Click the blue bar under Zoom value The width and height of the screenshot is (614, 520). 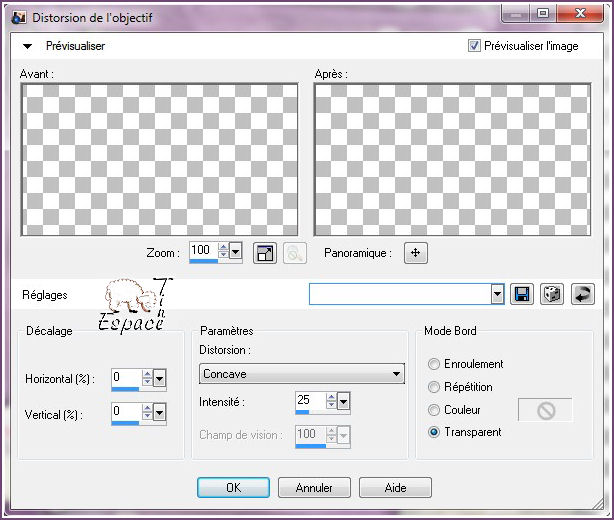click(204, 261)
